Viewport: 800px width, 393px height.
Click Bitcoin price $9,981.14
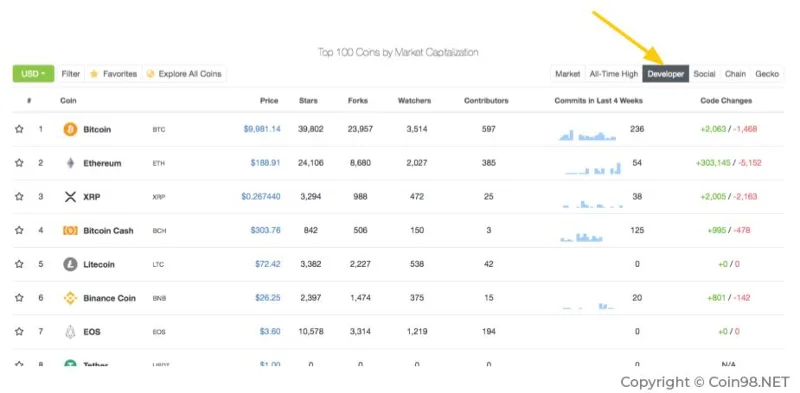point(262,129)
